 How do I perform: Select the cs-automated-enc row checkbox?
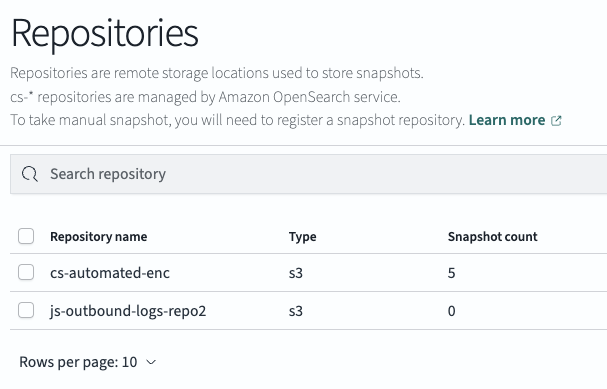pyautogui.click(x=26, y=272)
